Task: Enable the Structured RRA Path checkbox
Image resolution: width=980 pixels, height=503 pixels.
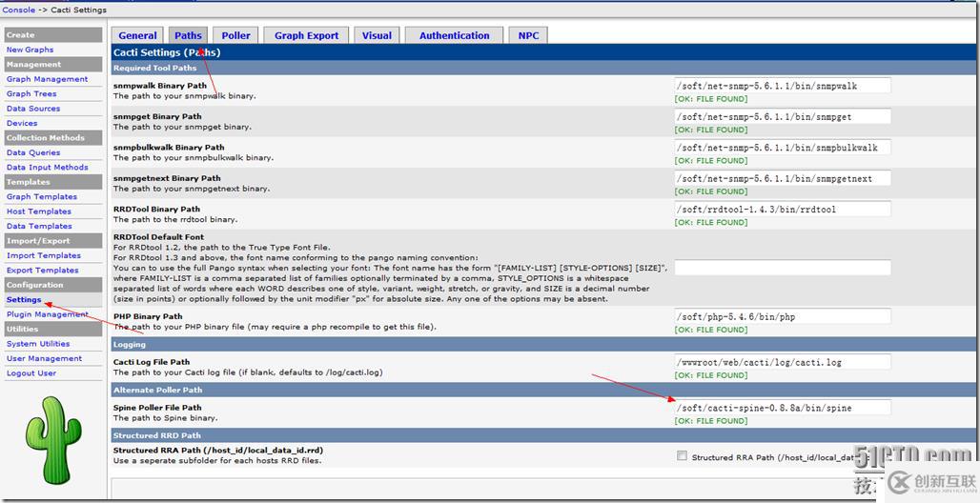Action: 682,456
